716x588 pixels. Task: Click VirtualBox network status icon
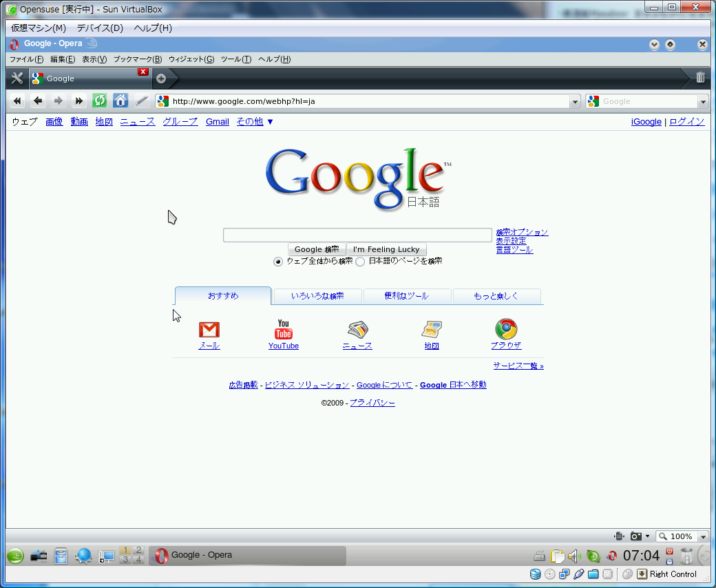coord(565,574)
